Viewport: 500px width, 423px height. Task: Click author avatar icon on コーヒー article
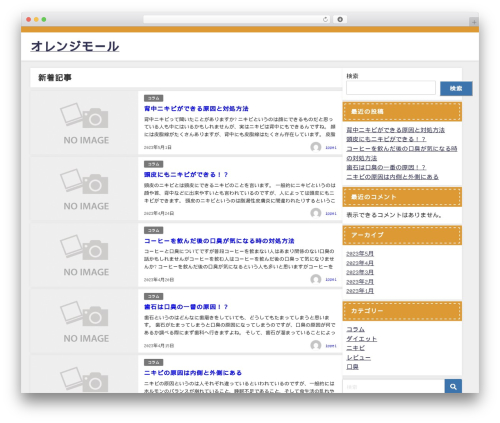point(316,279)
